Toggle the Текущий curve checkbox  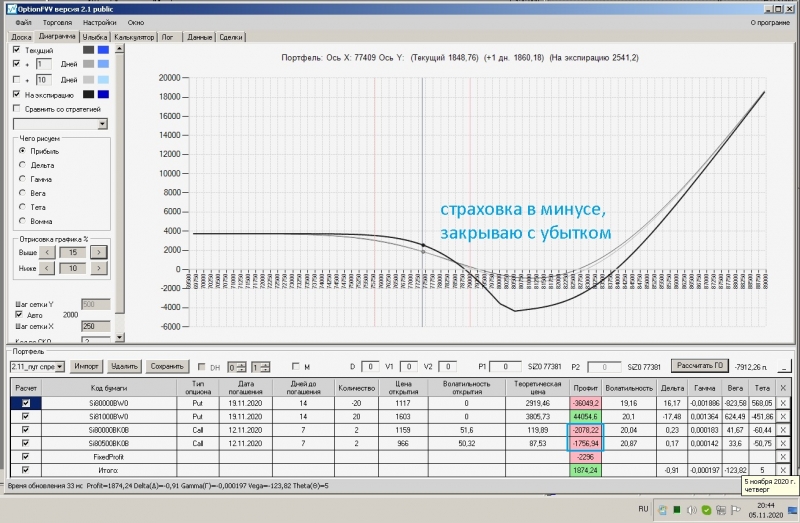pos(16,49)
